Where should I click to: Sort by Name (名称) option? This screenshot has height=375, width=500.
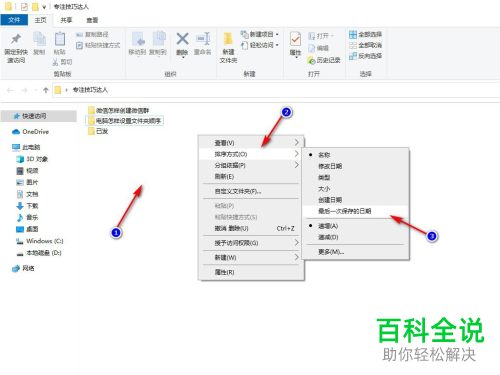tap(355, 155)
